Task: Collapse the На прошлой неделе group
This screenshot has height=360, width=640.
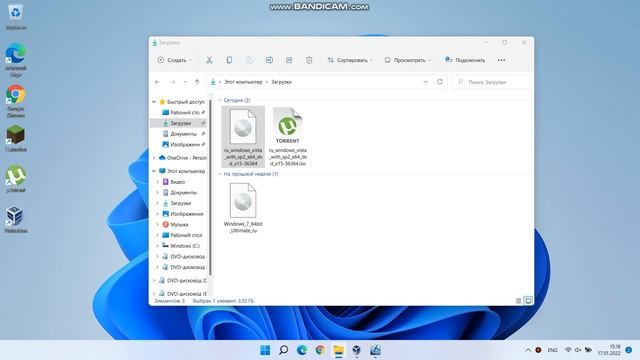Action: (x=220, y=174)
